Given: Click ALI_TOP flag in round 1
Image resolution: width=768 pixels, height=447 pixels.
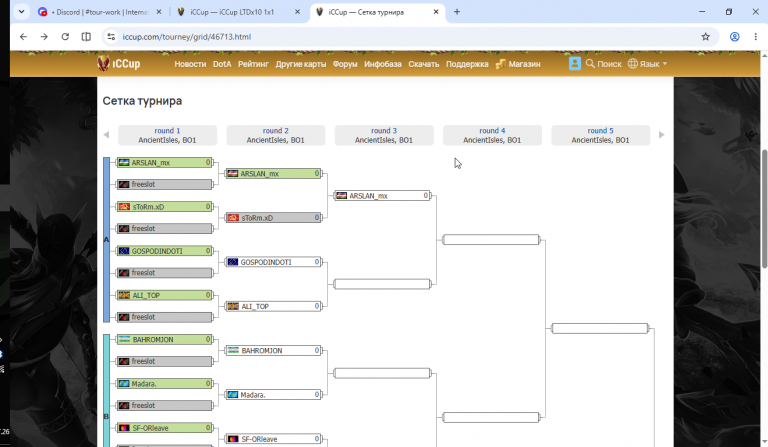Looking at the screenshot, I should click(x=124, y=295).
